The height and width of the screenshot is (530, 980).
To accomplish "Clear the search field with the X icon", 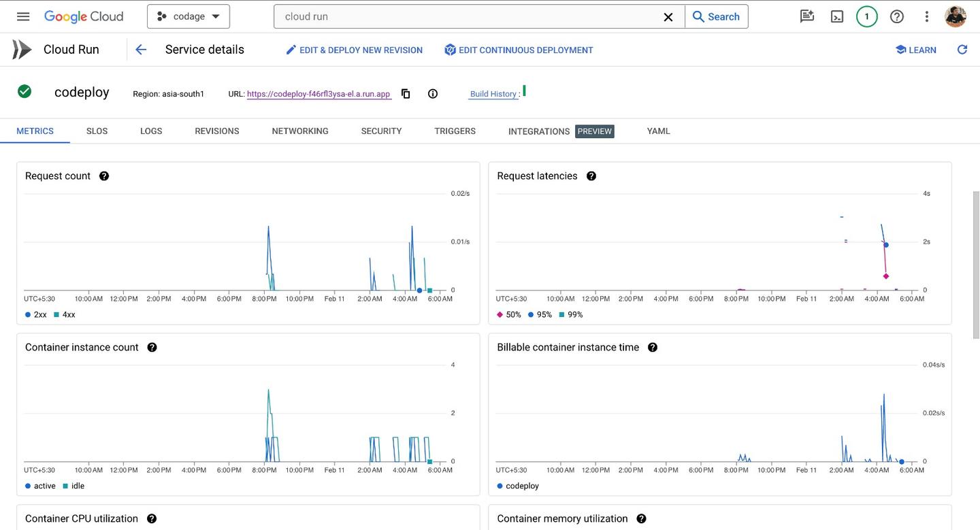I will click(668, 17).
